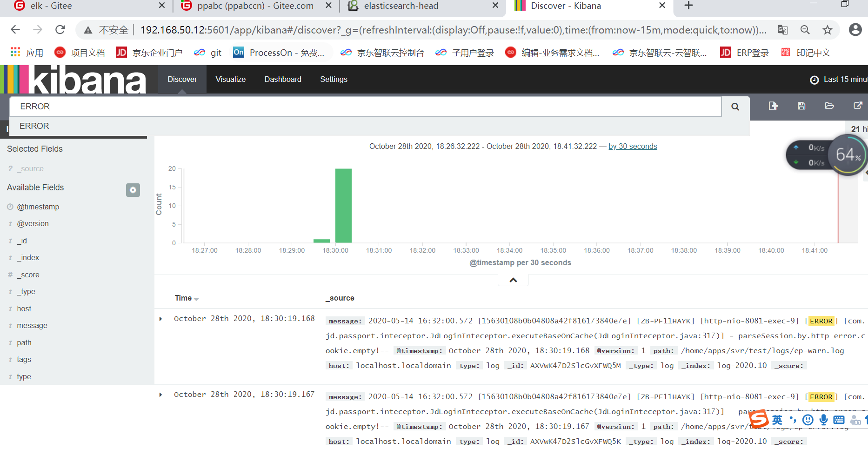Image resolution: width=868 pixels, height=449 pixels.
Task: Click the Sogou soft keyboard icon
Action: coord(839,420)
